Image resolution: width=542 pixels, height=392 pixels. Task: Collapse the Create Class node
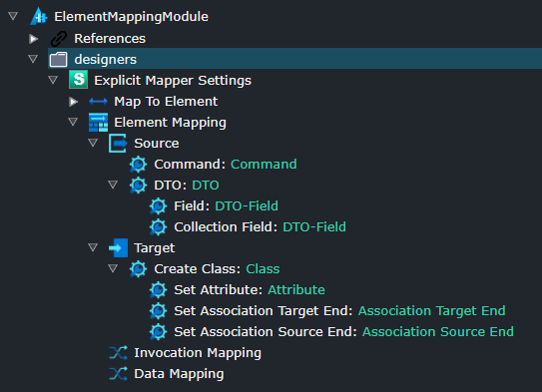(113, 268)
